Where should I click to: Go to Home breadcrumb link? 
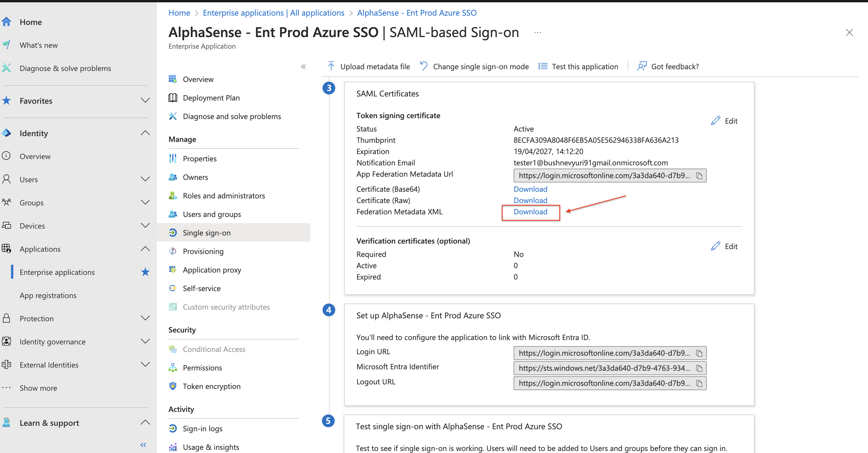coord(179,13)
